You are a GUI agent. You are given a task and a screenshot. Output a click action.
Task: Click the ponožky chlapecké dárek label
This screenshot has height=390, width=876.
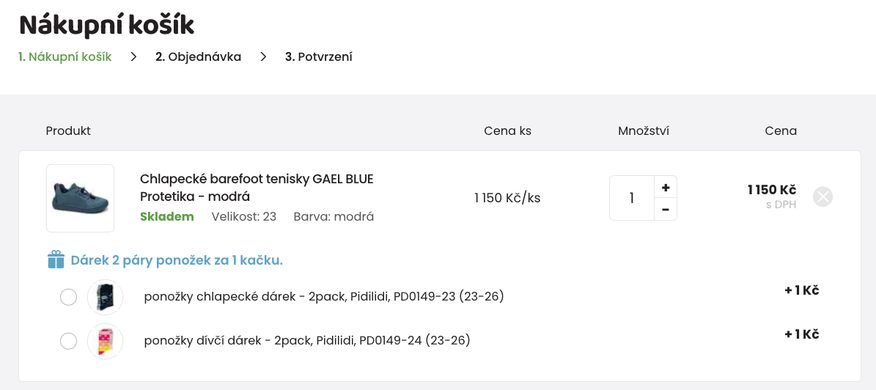pos(324,297)
